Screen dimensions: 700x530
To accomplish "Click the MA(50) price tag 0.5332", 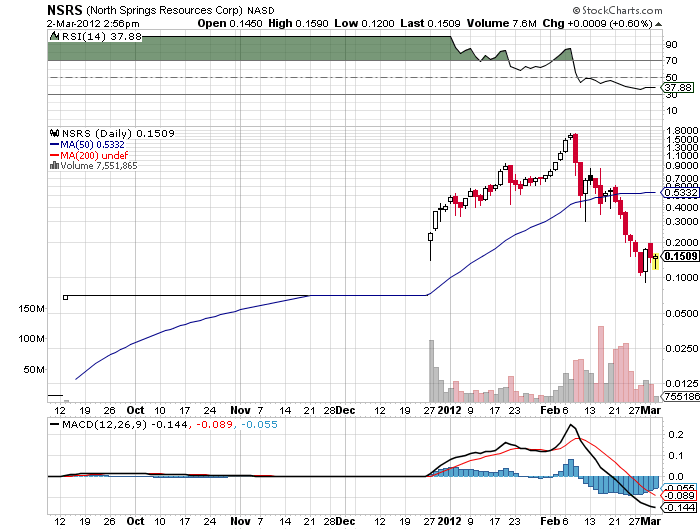I will pos(679,193).
